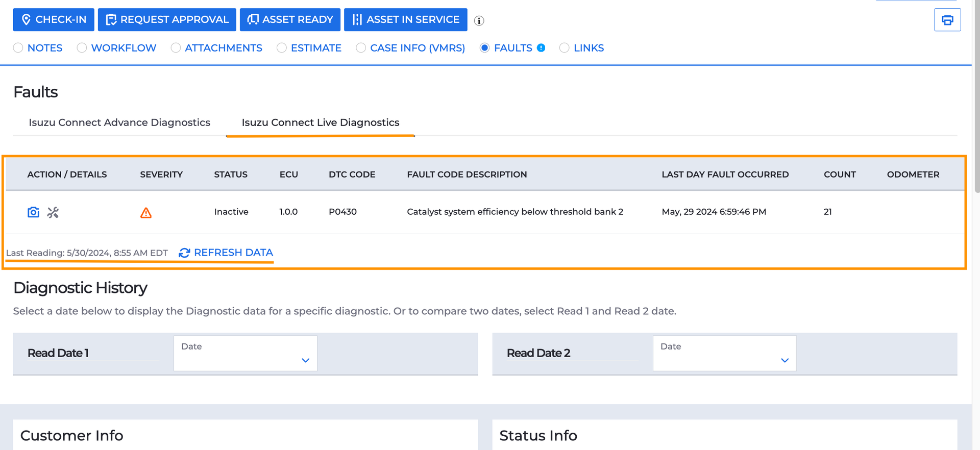Click the Action / Details column header

click(x=67, y=174)
